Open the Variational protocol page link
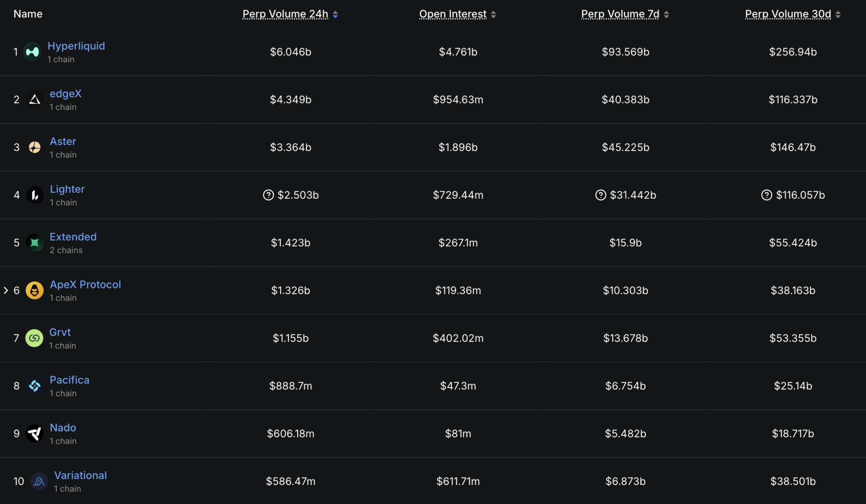This screenshot has width=866, height=504. [x=80, y=476]
